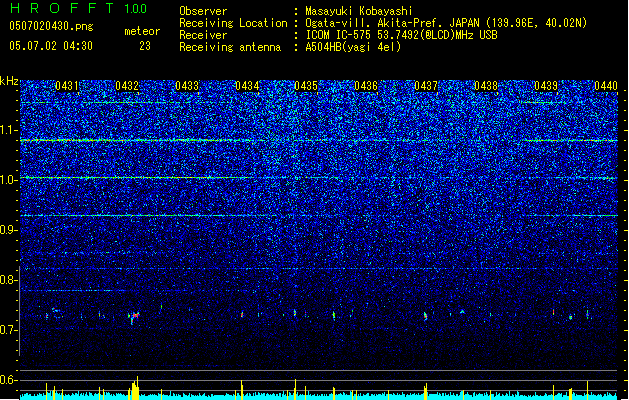Click time marker 0431
The image size is (629, 400).
point(67,86)
